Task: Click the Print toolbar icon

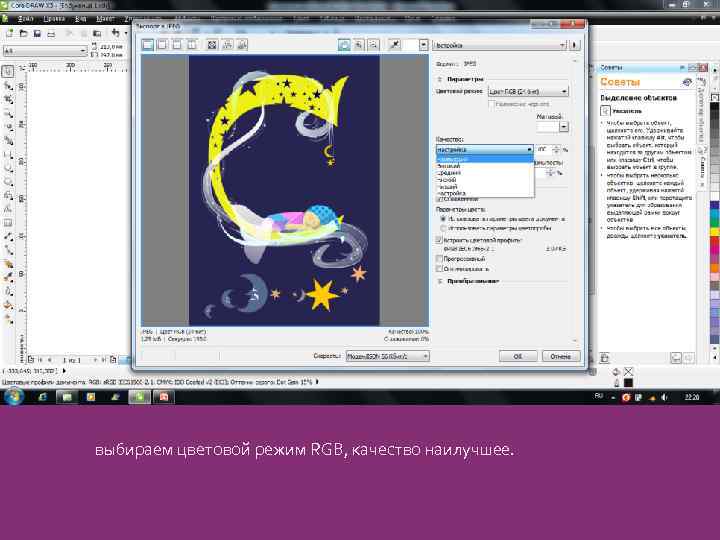Action: click(51, 33)
